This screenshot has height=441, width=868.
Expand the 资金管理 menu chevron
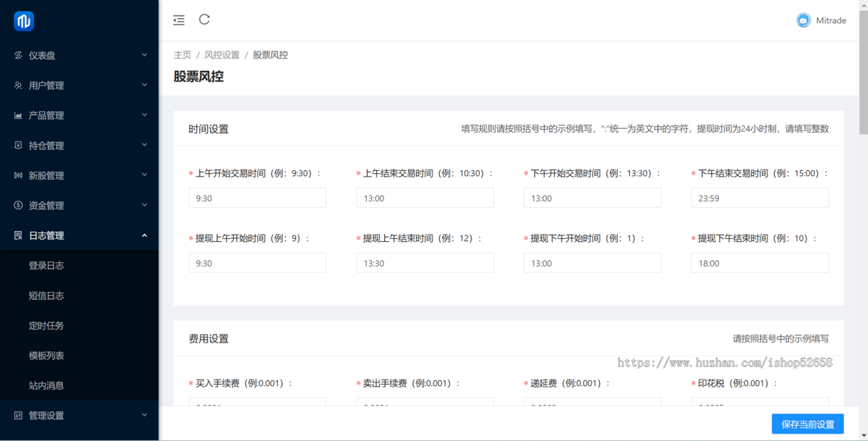click(x=144, y=206)
